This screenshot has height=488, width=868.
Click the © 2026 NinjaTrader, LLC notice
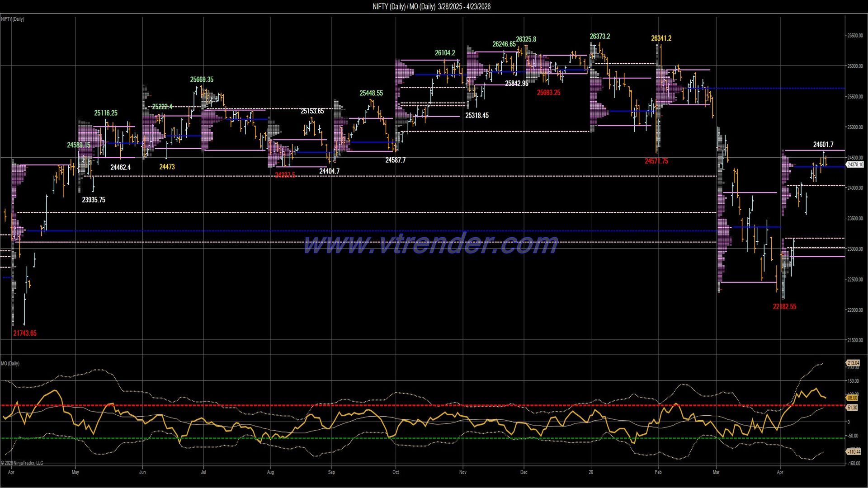pos(22,463)
